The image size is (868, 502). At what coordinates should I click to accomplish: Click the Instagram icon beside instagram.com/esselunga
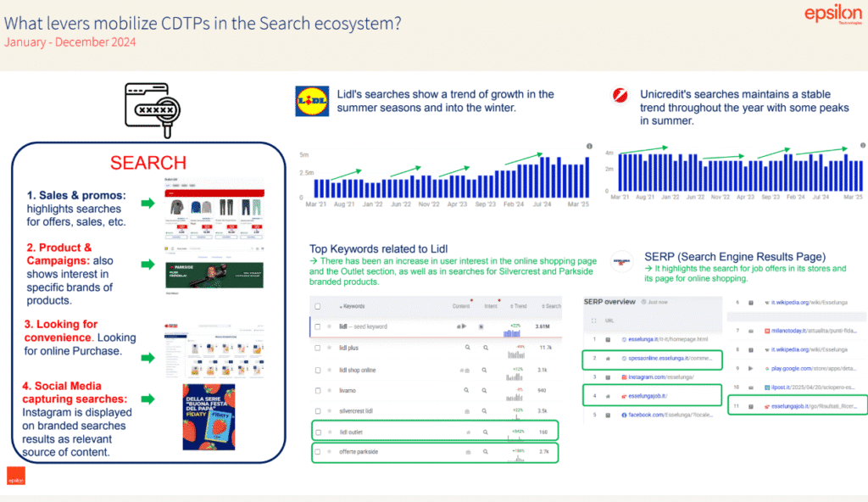coord(624,376)
